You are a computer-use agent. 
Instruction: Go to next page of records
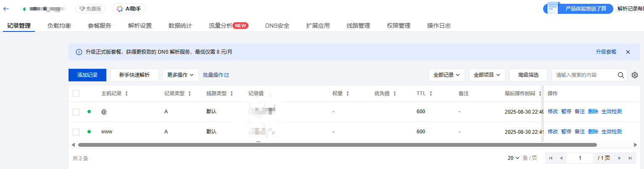click(x=619, y=158)
